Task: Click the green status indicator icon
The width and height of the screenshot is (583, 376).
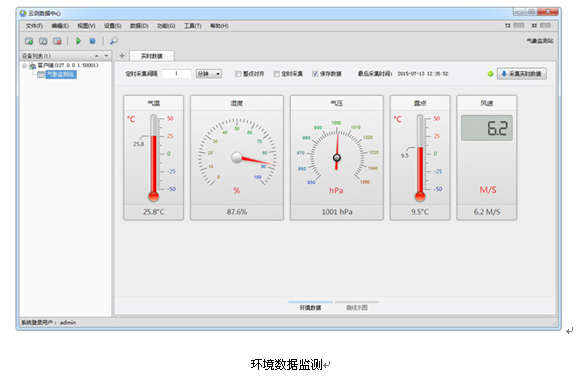Action: tap(490, 74)
